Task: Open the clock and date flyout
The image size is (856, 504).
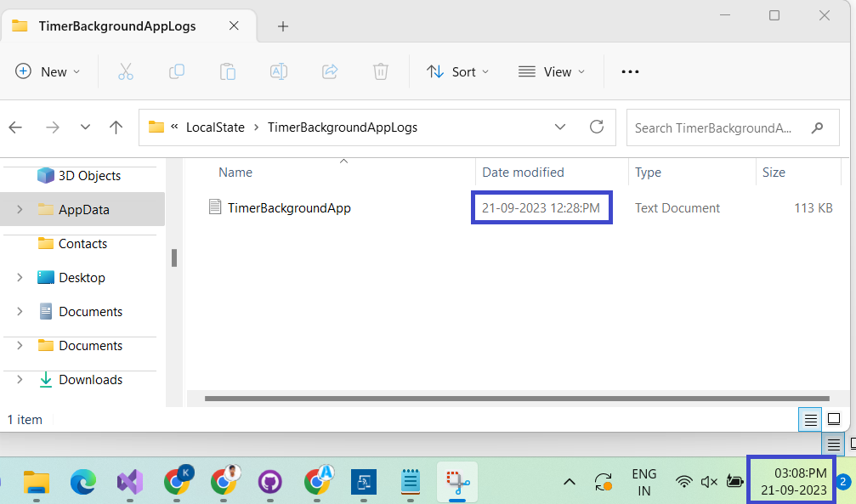Action: (x=793, y=482)
